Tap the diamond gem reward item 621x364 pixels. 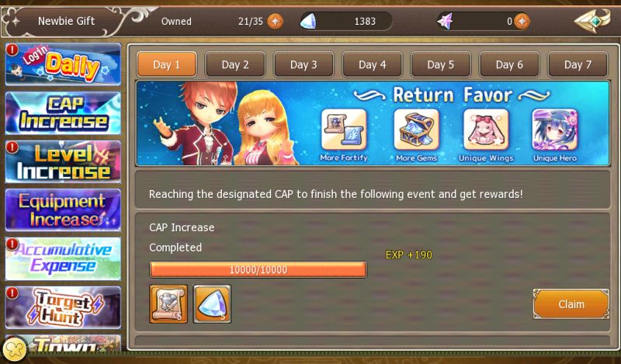click(212, 303)
